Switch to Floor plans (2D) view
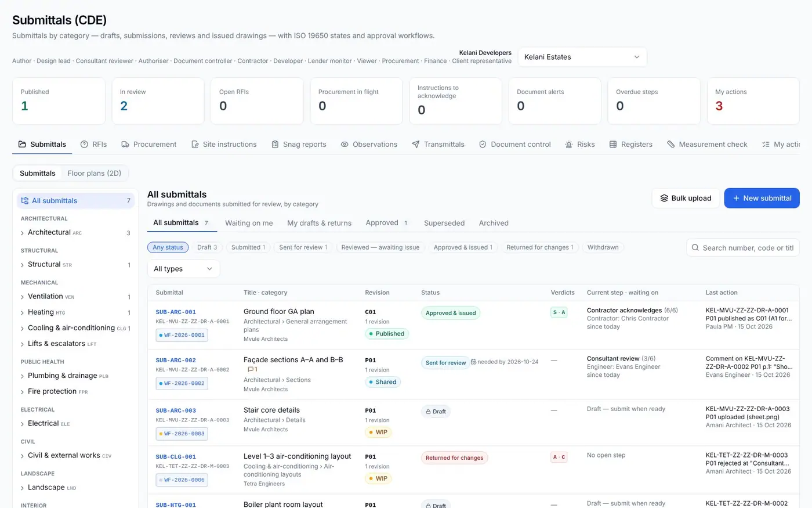Image resolution: width=812 pixels, height=508 pixels. click(95, 173)
